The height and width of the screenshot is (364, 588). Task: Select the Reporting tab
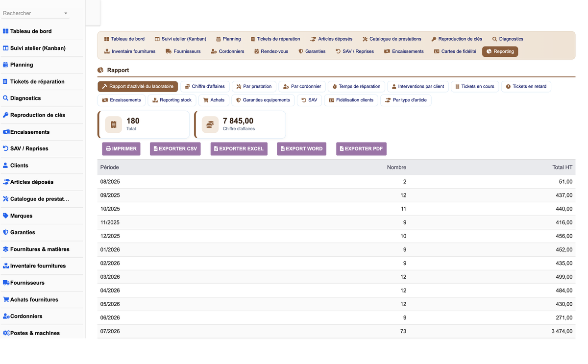click(x=500, y=51)
